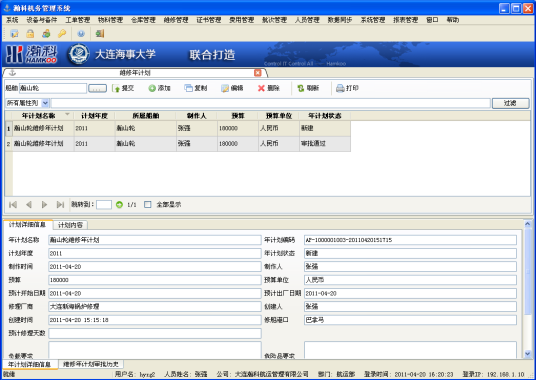Click the 登录IP entry in the status bar

(x=493, y=375)
